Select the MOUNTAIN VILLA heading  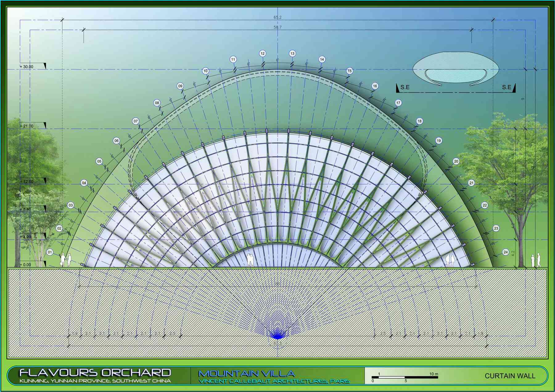247,374
